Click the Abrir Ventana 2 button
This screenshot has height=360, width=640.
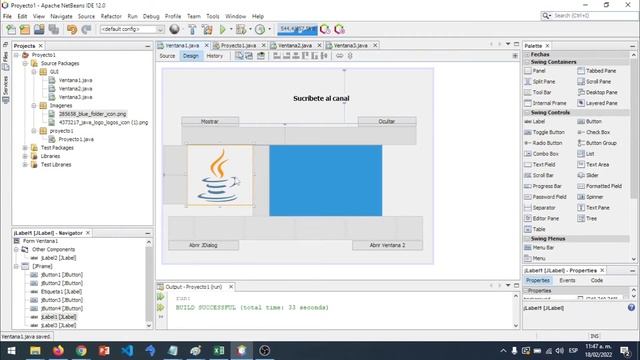387,245
